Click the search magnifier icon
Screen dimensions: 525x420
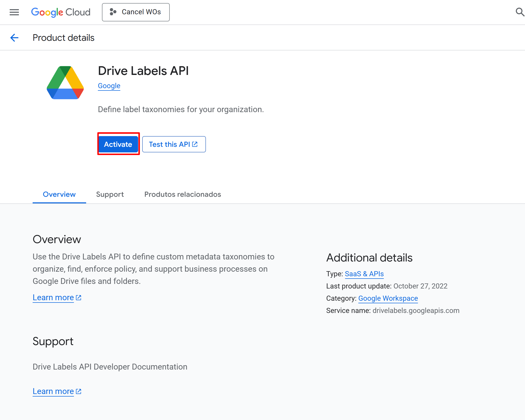[519, 12]
